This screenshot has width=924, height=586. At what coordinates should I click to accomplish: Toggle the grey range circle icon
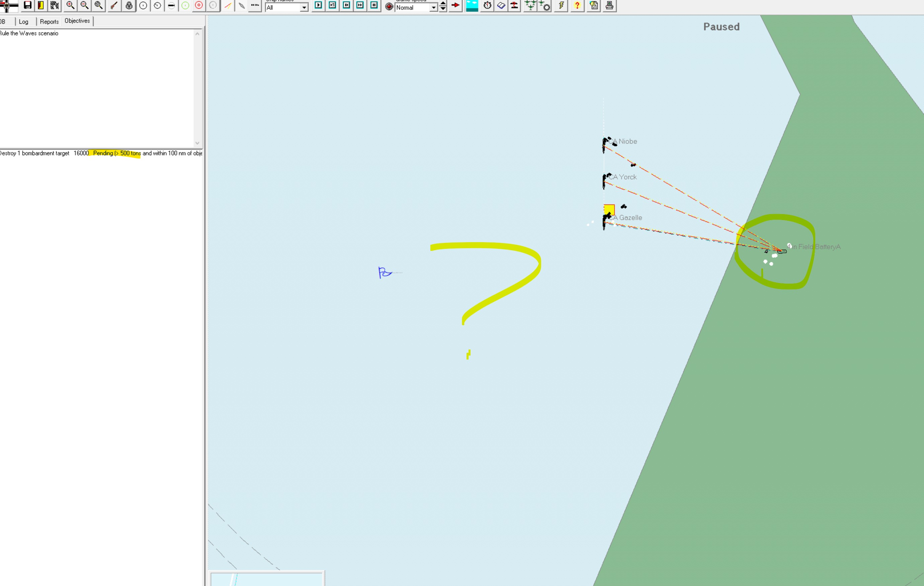[x=213, y=5]
